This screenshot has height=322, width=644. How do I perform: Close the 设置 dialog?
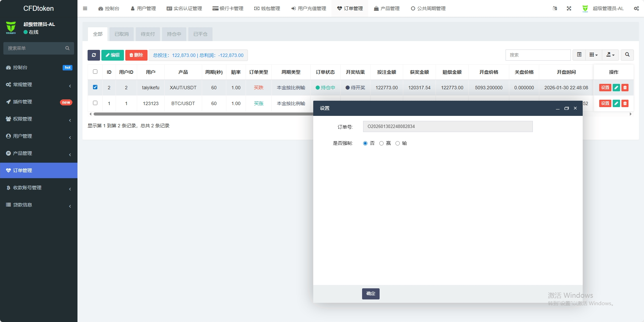(575, 108)
